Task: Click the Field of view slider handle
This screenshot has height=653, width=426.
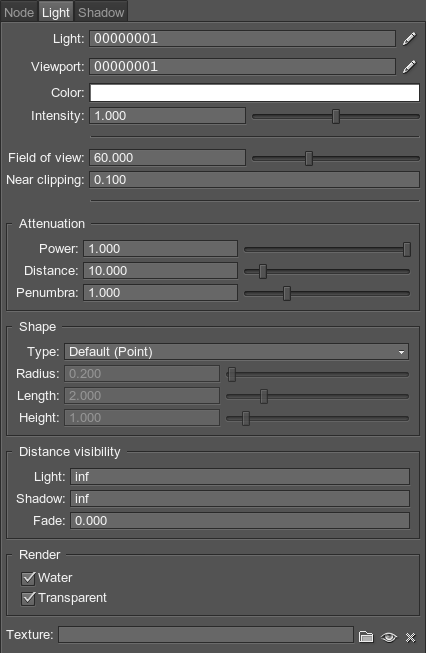Action: click(309, 158)
